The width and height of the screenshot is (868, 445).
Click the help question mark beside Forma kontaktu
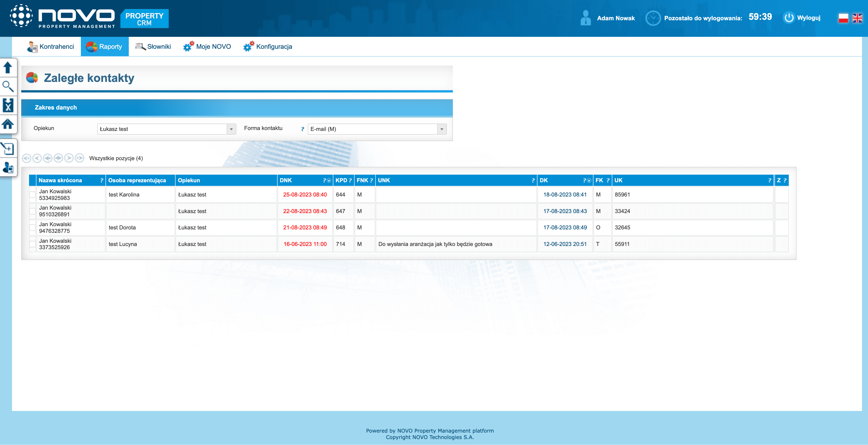point(302,129)
